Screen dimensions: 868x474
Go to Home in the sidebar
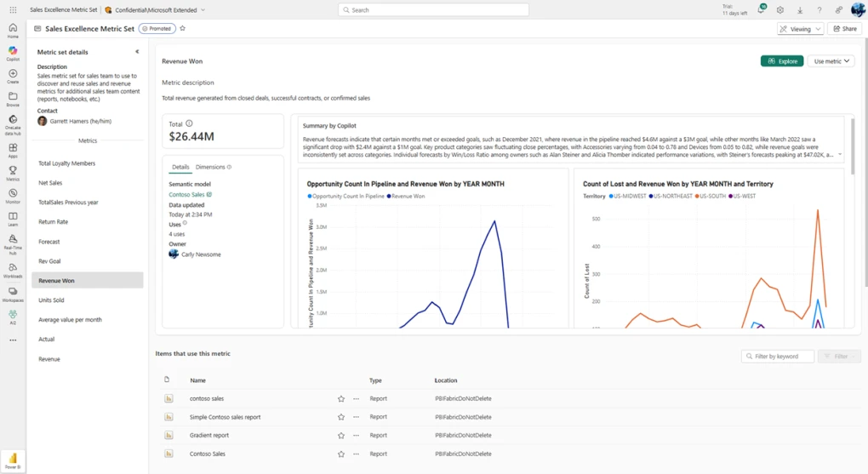coord(13,30)
